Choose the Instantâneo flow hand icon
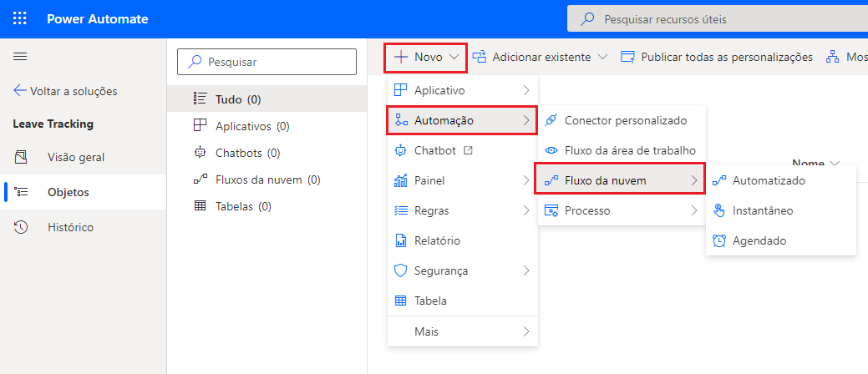Viewport: 868px width, 374px height. pyautogui.click(x=718, y=210)
